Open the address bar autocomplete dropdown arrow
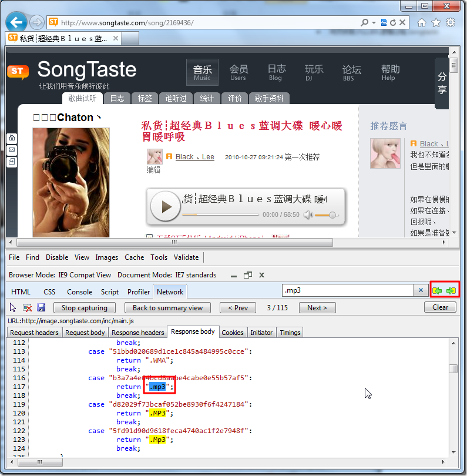Image resolution: width=467 pixels, height=476 pixels. coord(374,23)
